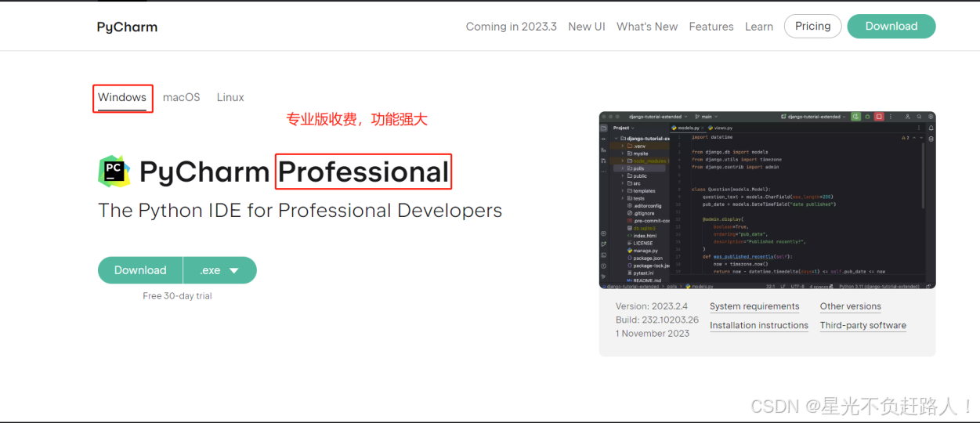Click the PyCharm wordmark in the page header
The image size is (980, 423).
tap(127, 27)
